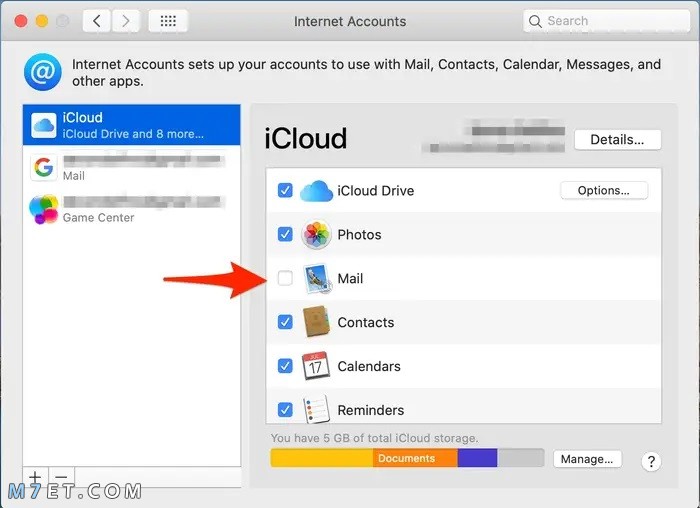Open help with the question mark button
Viewport: 700px width, 508px height.
pos(651,461)
